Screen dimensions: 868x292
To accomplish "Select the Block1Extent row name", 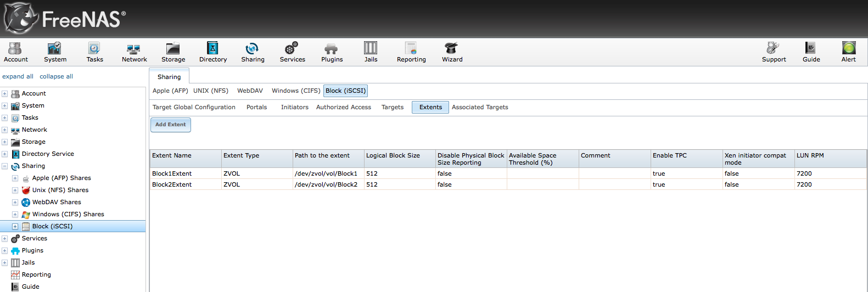I will pyautogui.click(x=172, y=173).
